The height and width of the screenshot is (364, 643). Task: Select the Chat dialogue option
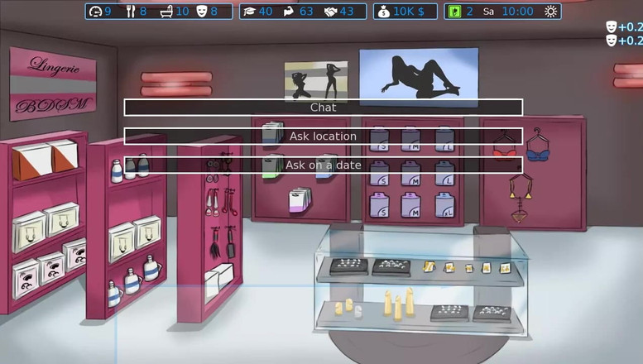click(x=323, y=108)
